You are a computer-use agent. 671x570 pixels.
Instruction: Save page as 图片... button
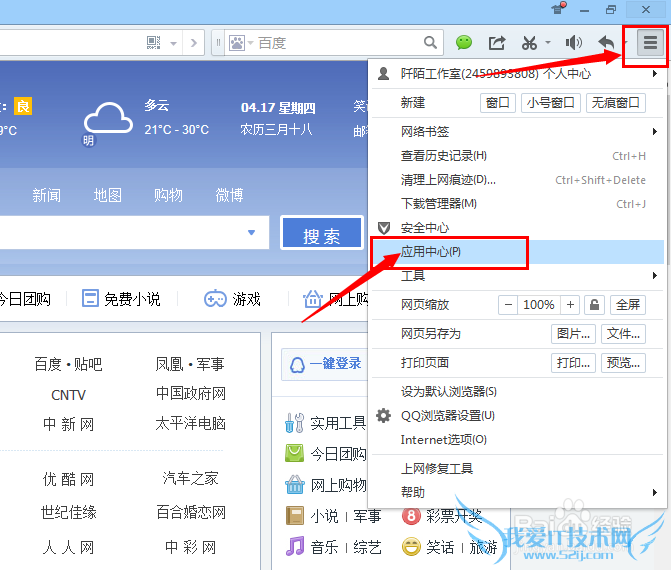tap(573, 333)
